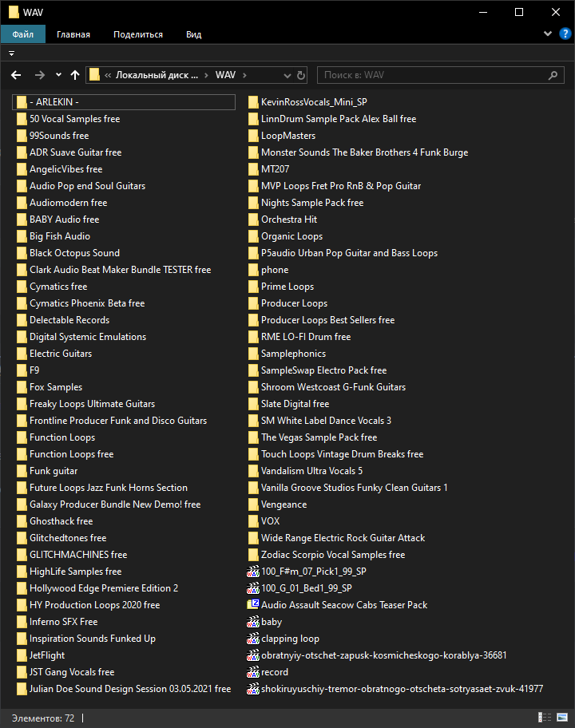Click the WAV file icon for record
This screenshot has width=575, height=728.
(252, 672)
